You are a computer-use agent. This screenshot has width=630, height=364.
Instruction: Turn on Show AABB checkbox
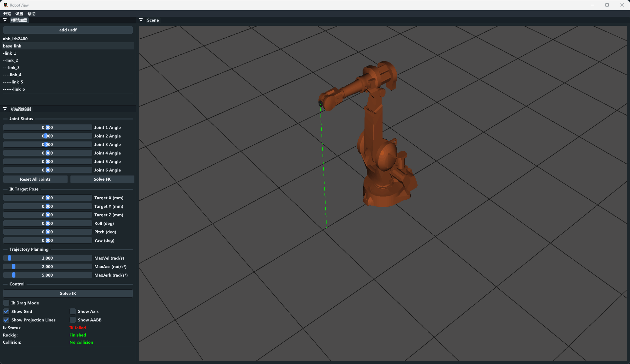[73, 320]
